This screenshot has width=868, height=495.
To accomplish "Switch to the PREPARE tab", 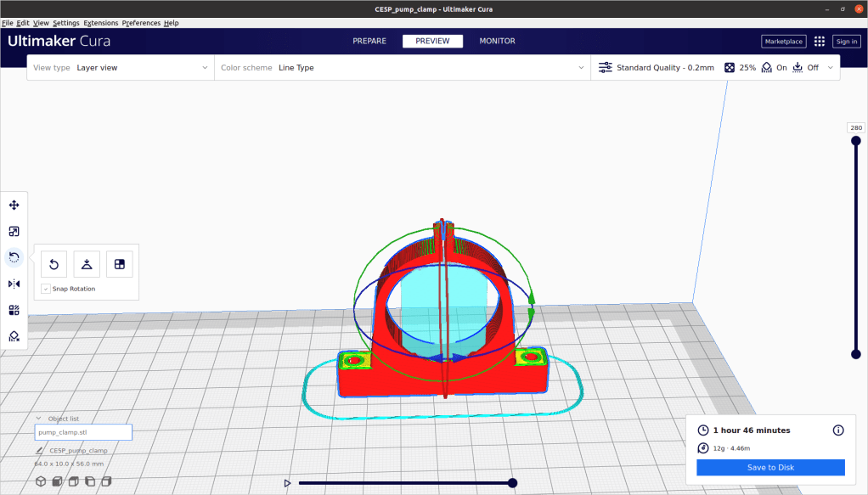I will click(x=369, y=41).
